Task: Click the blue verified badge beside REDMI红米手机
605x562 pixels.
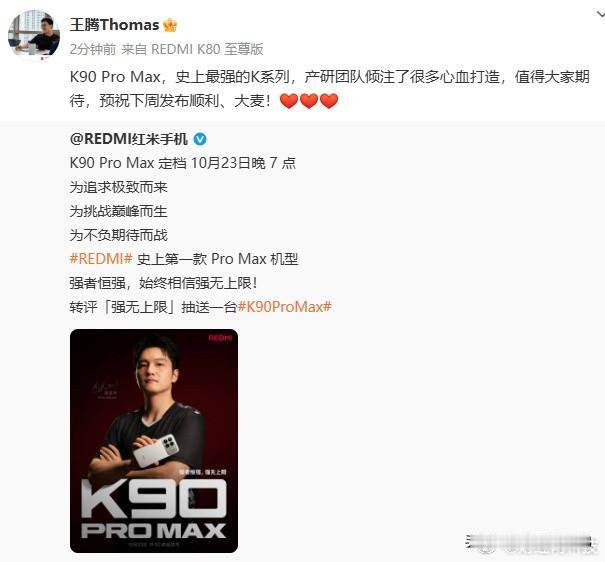Action: click(200, 139)
